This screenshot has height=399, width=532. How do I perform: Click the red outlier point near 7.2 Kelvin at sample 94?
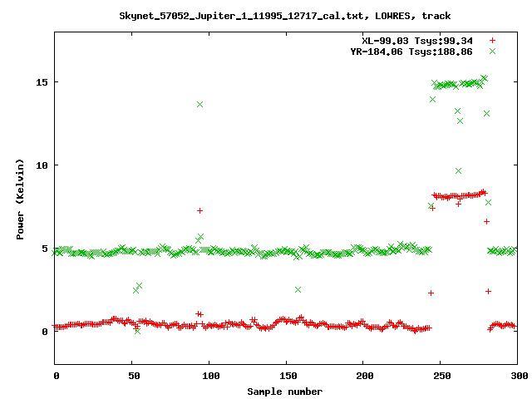(x=199, y=210)
